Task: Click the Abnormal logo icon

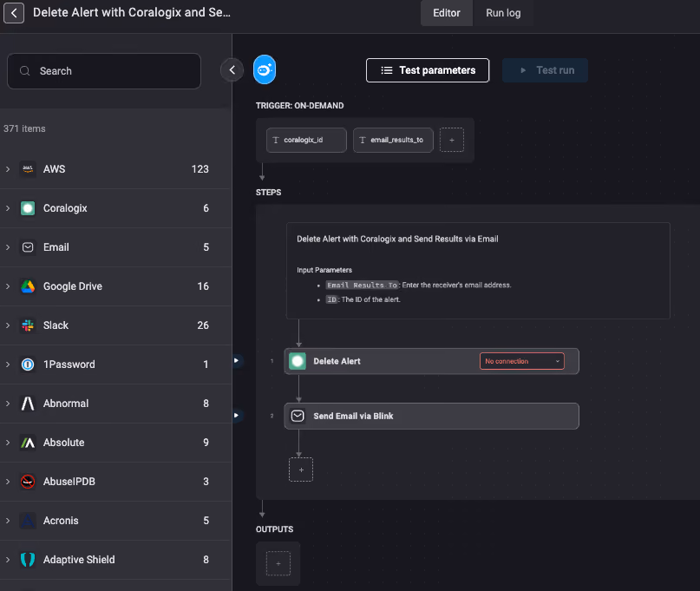Action: pyautogui.click(x=28, y=404)
